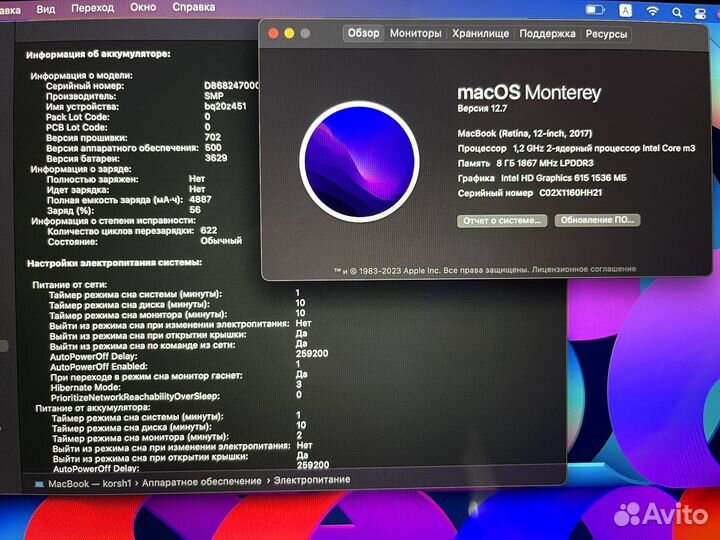Open the Вид menu
This screenshot has height=540, width=720.
point(45,8)
